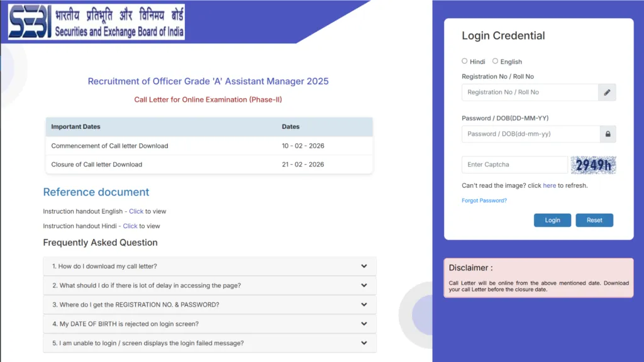This screenshot has width=644, height=362.
Task: Click the SEBI logo in the header
Action: pos(96,22)
